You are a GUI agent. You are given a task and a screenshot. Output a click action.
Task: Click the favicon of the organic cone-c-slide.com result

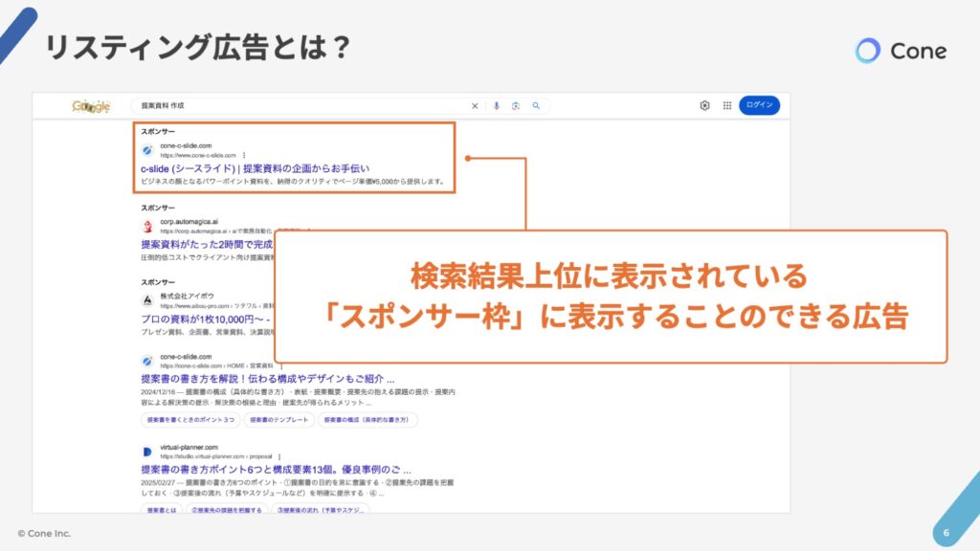[147, 361]
